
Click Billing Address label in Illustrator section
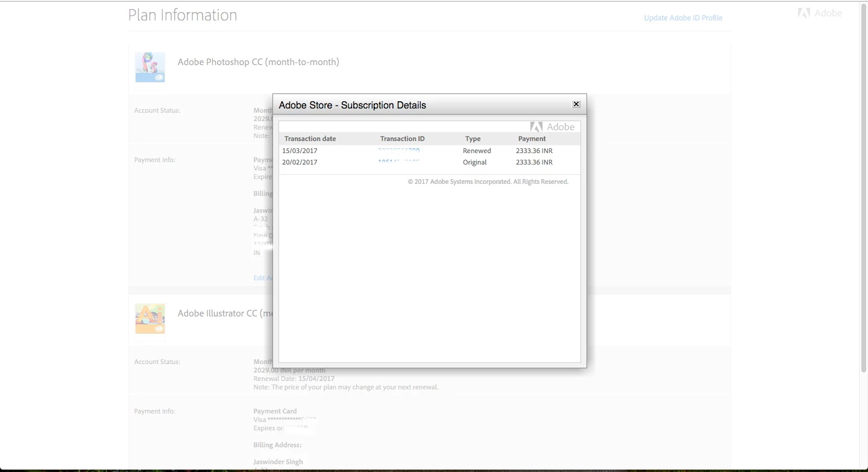tap(277, 445)
